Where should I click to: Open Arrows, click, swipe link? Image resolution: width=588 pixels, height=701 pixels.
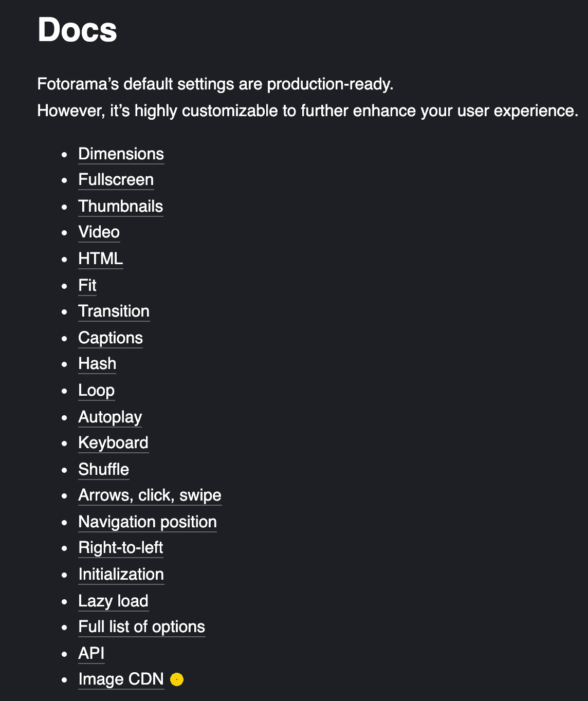(x=150, y=495)
